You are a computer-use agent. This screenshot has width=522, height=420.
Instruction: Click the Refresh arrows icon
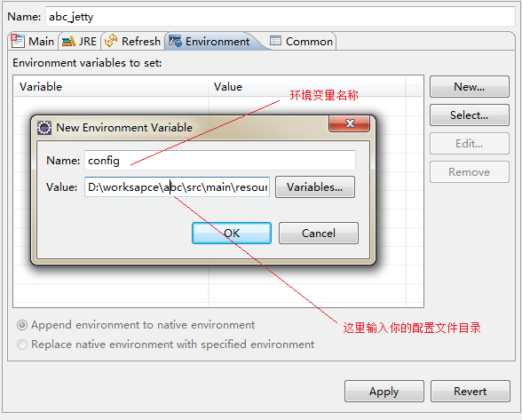pos(111,41)
